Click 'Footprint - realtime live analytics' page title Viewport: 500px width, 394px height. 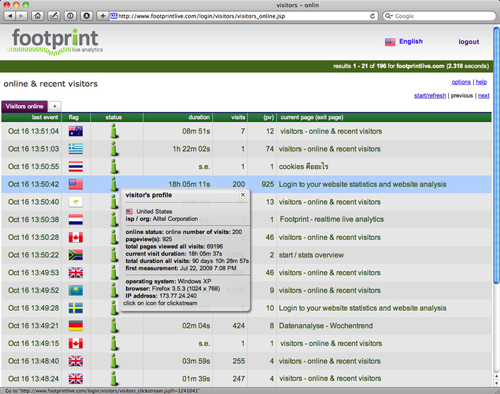tap(332, 219)
